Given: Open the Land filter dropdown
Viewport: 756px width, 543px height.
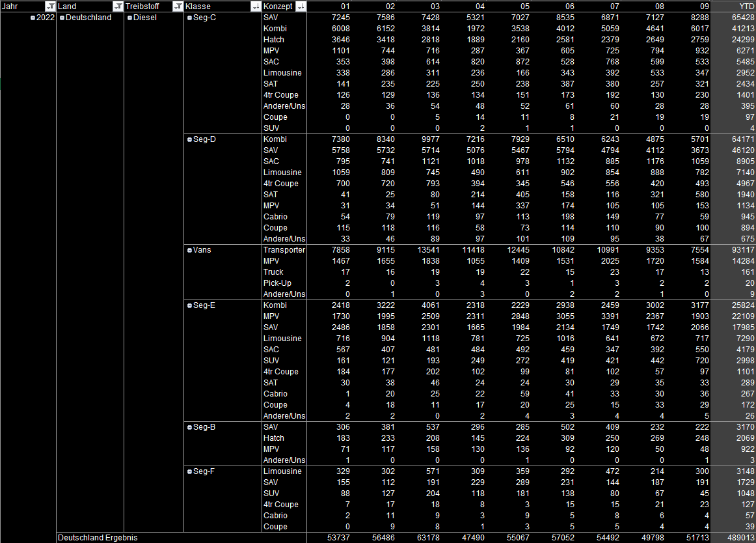Looking at the screenshot, I should pos(117,7).
